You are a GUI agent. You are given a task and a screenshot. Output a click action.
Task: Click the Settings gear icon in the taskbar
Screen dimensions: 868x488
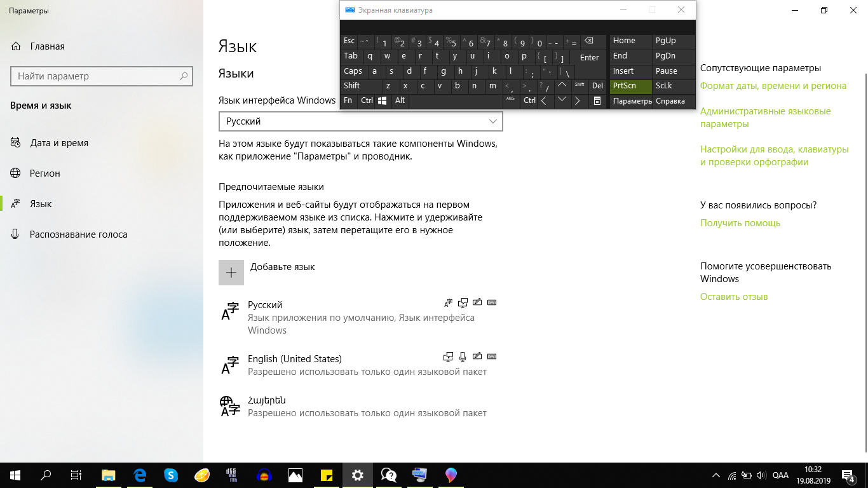(358, 475)
